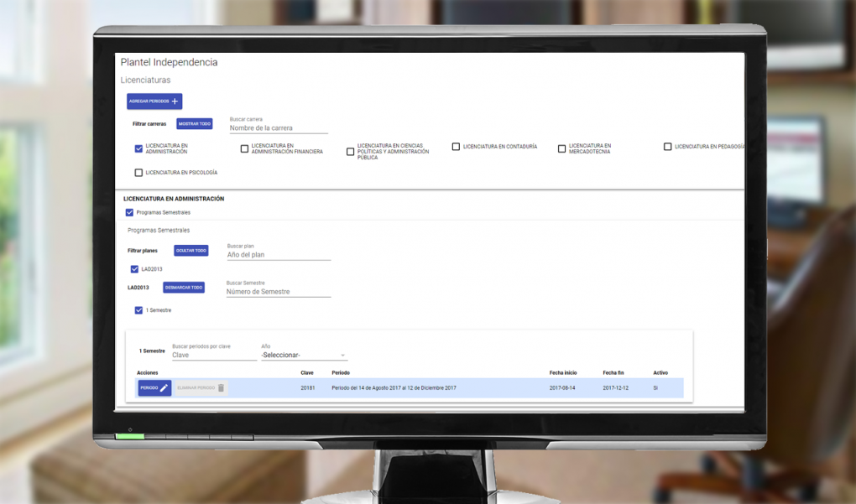Click the Fecha inicio column header
Screen dimensions: 856x504
tap(563, 373)
